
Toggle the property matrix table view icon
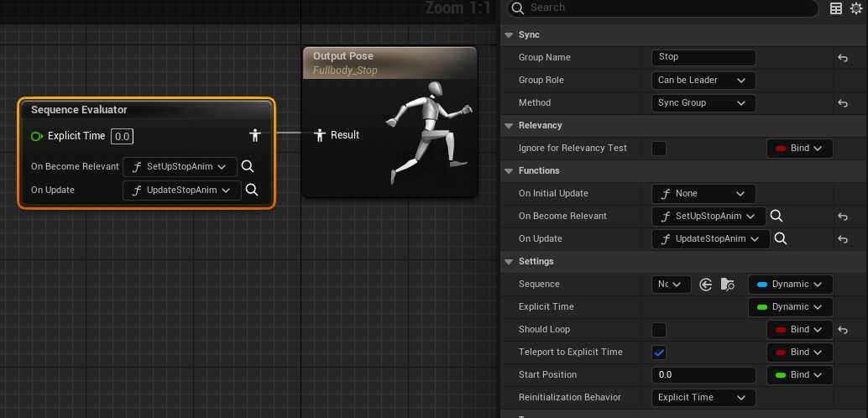click(836, 8)
